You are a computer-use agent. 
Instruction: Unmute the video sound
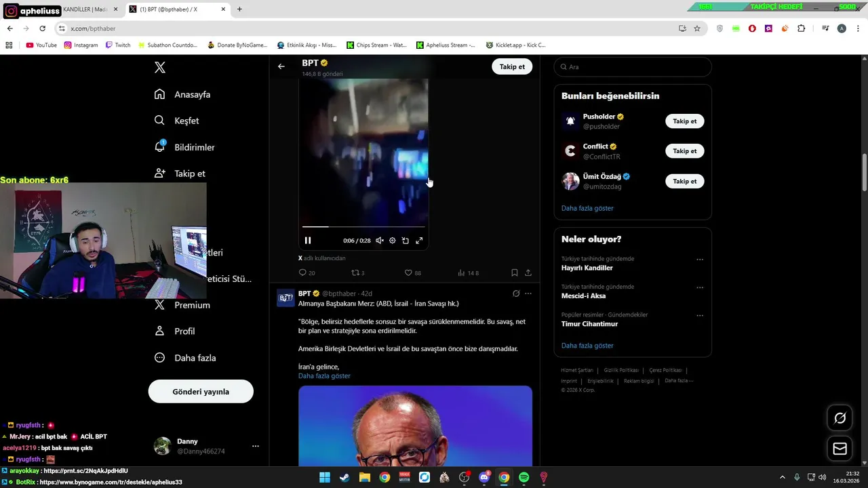(380, 241)
